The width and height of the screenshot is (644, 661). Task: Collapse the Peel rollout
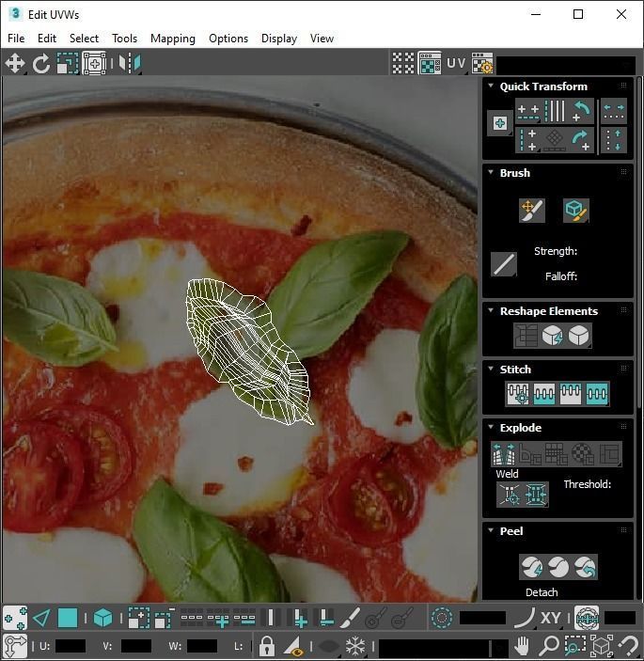pos(491,530)
